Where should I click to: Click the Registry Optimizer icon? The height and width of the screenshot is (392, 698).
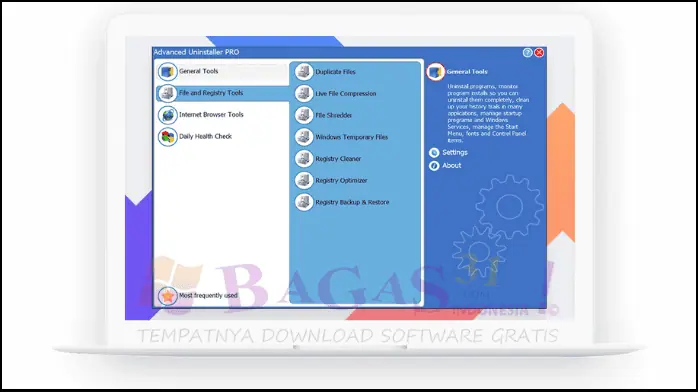304,180
